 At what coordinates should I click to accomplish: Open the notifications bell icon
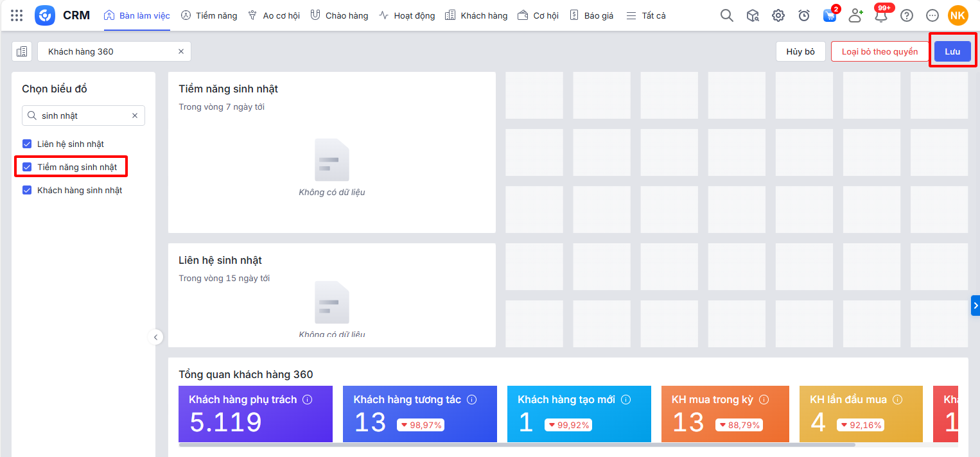pos(881,15)
